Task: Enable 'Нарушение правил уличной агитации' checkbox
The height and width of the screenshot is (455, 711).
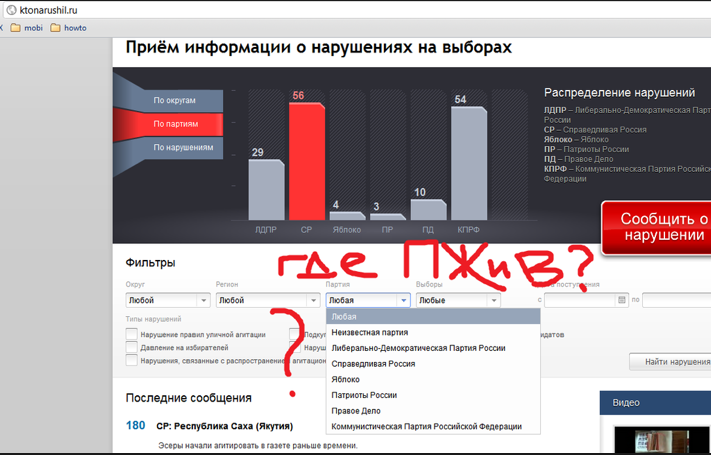Action: tap(132, 334)
